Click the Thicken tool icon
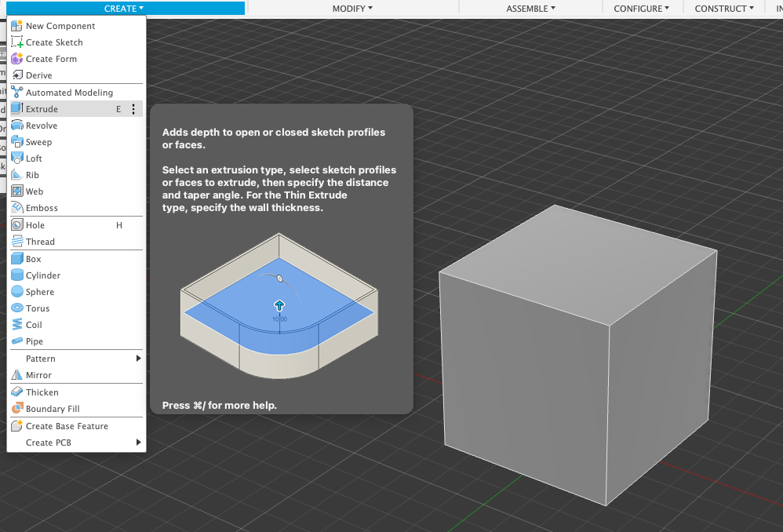The image size is (783, 532). click(17, 392)
